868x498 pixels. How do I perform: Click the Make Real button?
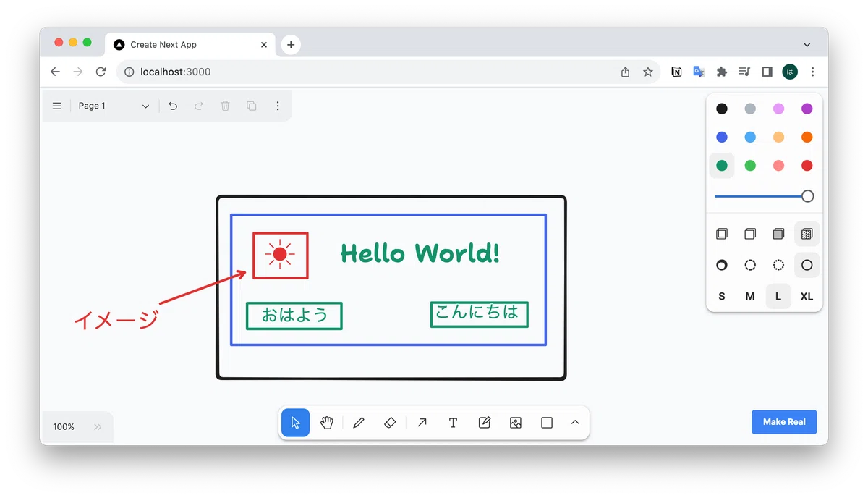784,422
